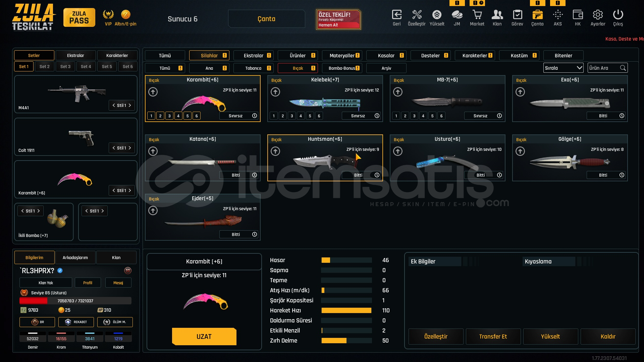Image resolution: width=644 pixels, height=362 pixels.
Task: Click previous style arrow for İkili Bomba
Action: click(x=22, y=211)
